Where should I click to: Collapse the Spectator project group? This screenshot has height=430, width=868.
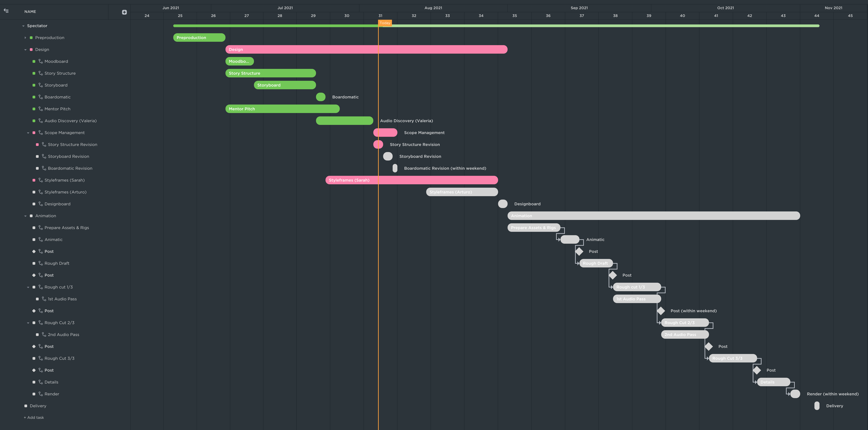23,26
